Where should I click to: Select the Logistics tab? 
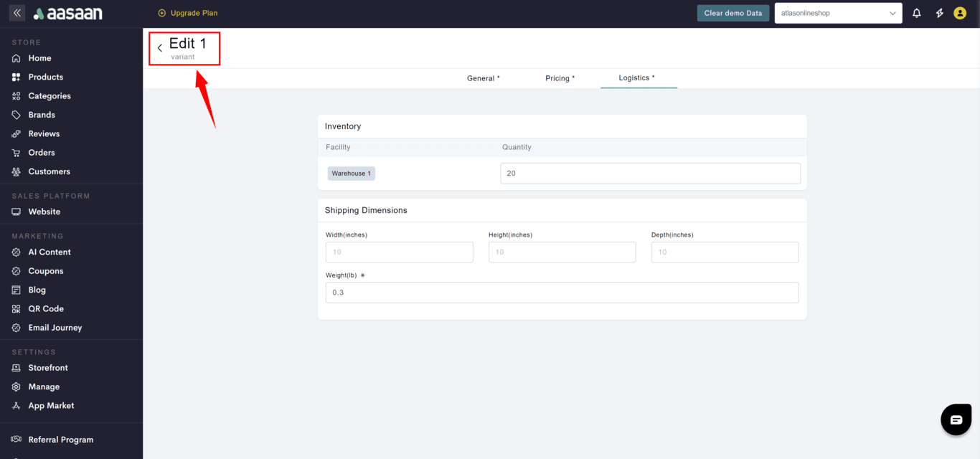tap(637, 77)
